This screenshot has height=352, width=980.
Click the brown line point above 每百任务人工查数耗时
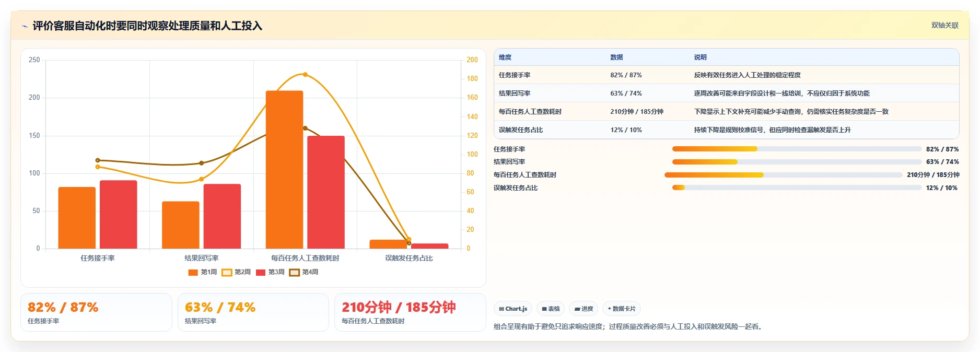click(x=305, y=128)
